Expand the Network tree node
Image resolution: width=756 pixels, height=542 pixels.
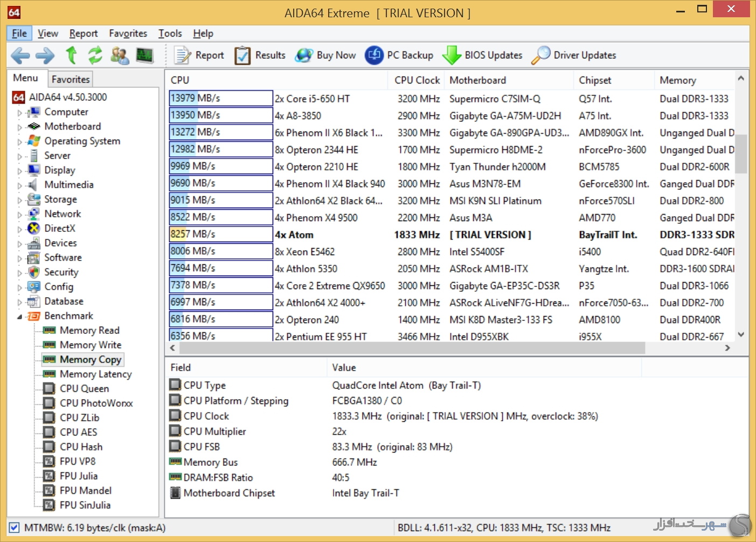(x=20, y=215)
